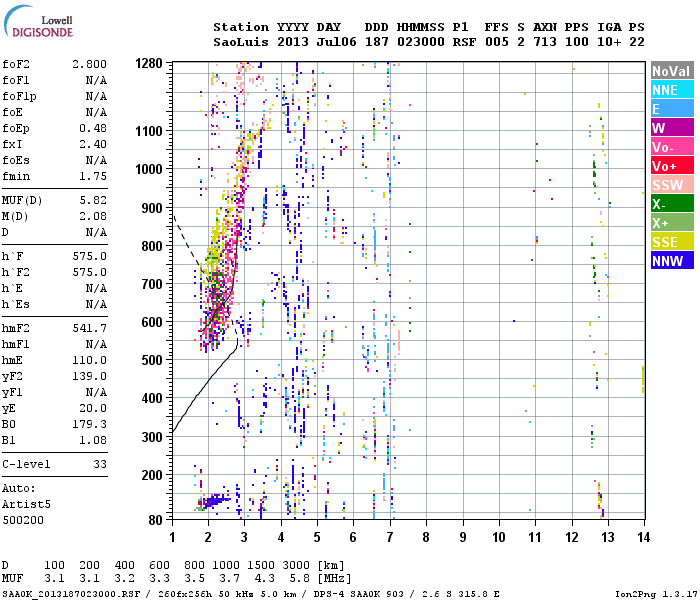
Task: Click the 10+ IGA header value
Action: pyautogui.click(x=609, y=42)
